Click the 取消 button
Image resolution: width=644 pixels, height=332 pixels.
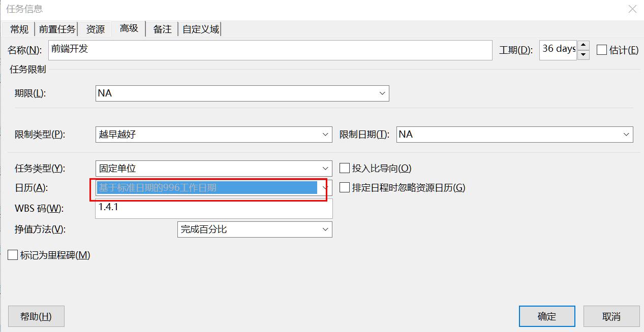(611, 316)
